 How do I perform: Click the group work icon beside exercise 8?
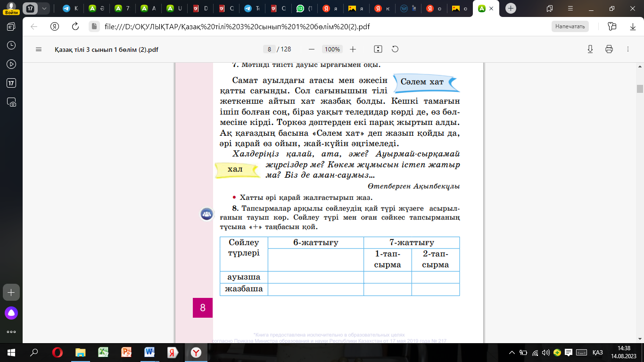click(206, 214)
